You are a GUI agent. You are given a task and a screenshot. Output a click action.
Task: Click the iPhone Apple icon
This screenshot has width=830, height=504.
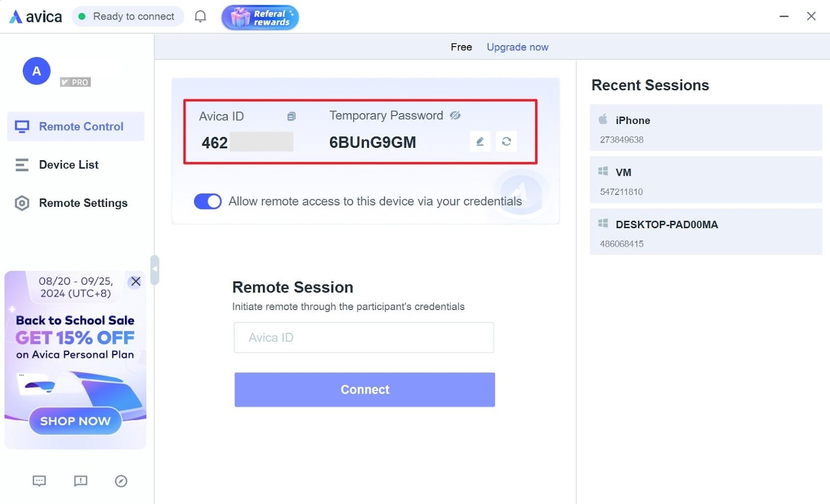(603, 119)
